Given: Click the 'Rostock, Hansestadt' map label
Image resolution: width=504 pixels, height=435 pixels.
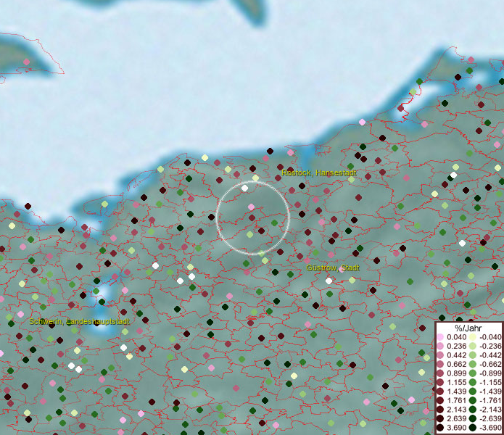Looking at the screenshot, I should 319,173.
